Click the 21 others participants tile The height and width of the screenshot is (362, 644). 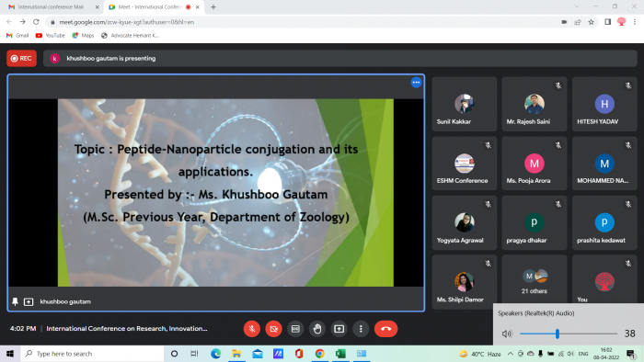pos(534,282)
